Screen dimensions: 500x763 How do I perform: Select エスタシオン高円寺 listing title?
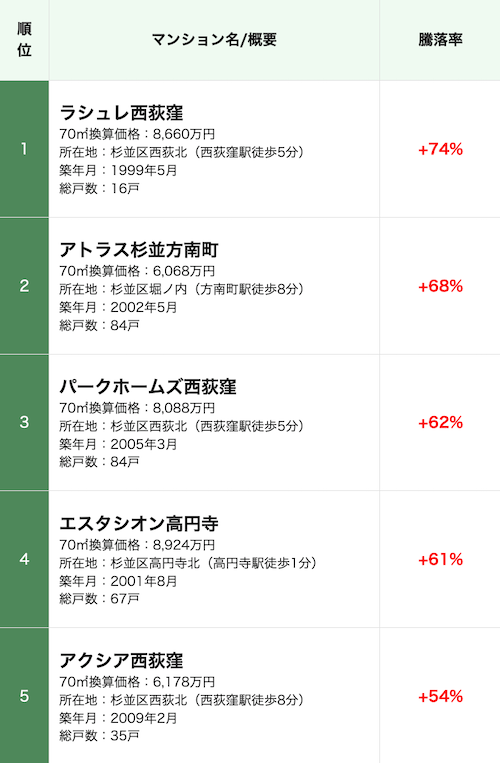pyautogui.click(x=139, y=524)
